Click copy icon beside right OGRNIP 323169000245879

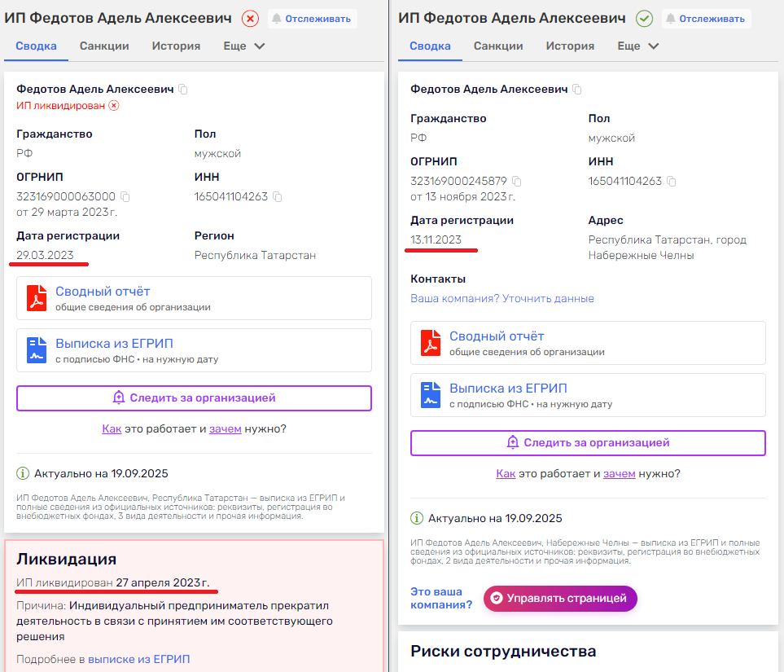[x=517, y=181]
